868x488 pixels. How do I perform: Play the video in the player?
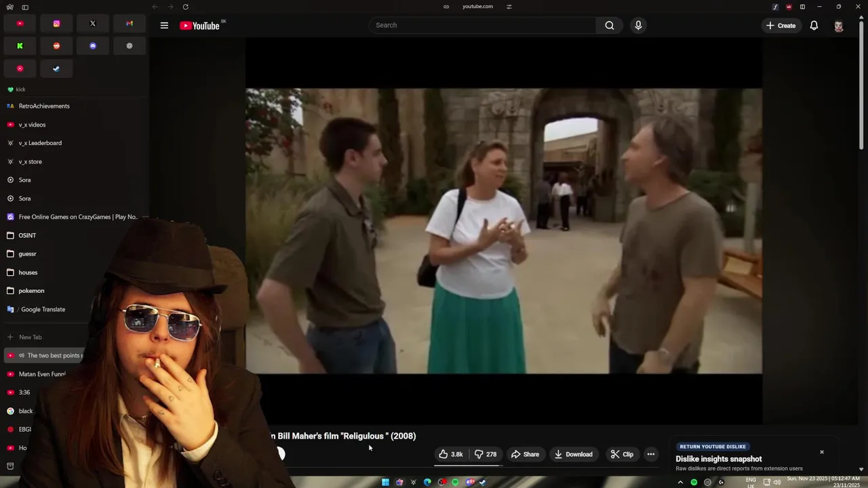tap(503, 230)
